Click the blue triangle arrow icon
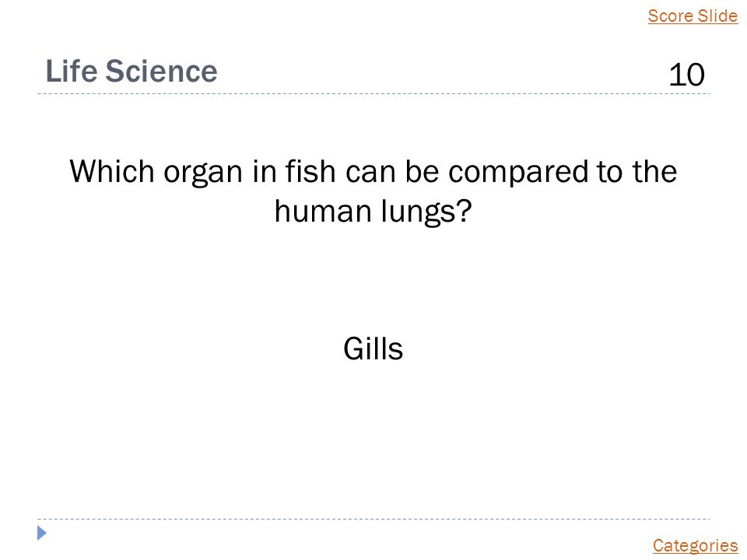747x560 pixels. click(42, 533)
